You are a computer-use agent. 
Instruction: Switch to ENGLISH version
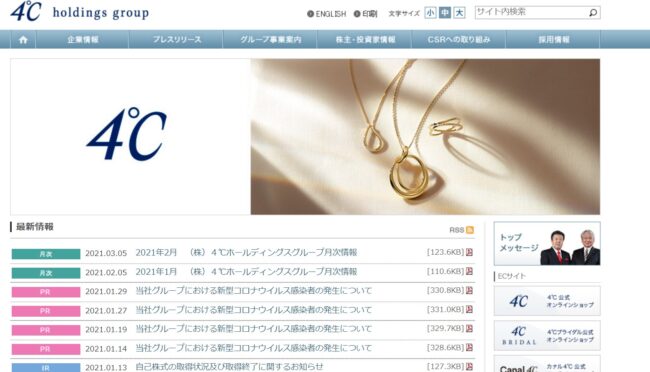pos(327,14)
